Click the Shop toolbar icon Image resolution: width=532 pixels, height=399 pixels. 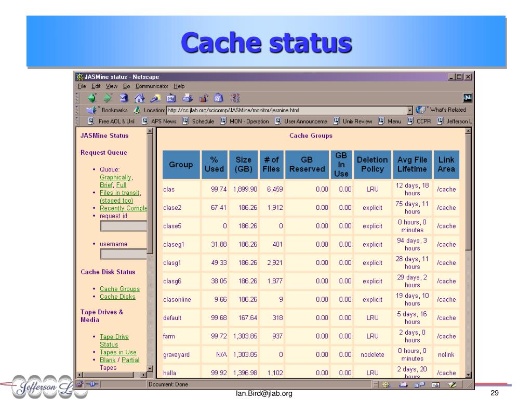219,98
